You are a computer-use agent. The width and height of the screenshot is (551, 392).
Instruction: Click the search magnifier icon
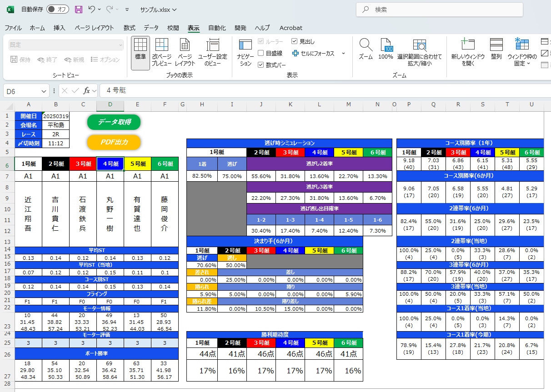366,10
